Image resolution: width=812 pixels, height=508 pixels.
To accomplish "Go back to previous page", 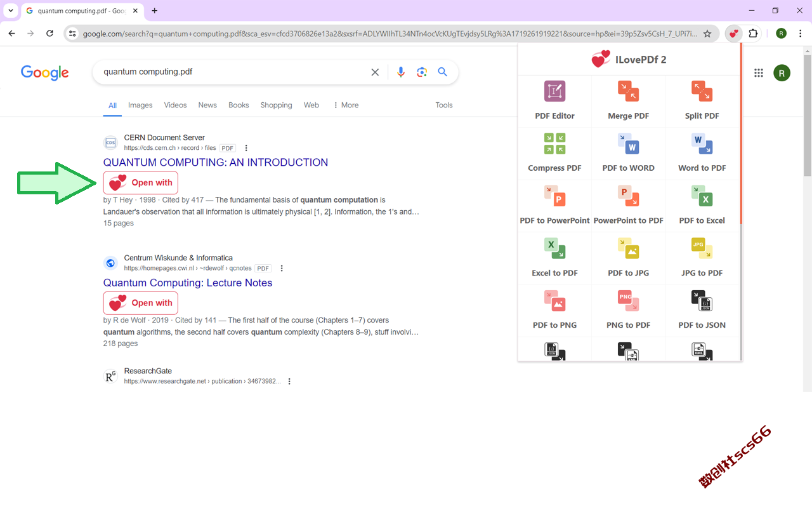I will (11, 34).
